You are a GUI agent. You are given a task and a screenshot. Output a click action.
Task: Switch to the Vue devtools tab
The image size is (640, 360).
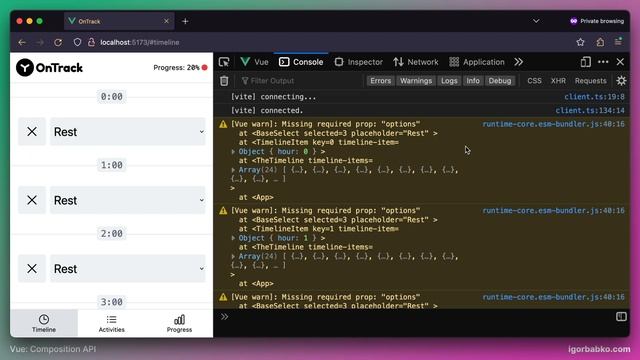pyautogui.click(x=254, y=62)
